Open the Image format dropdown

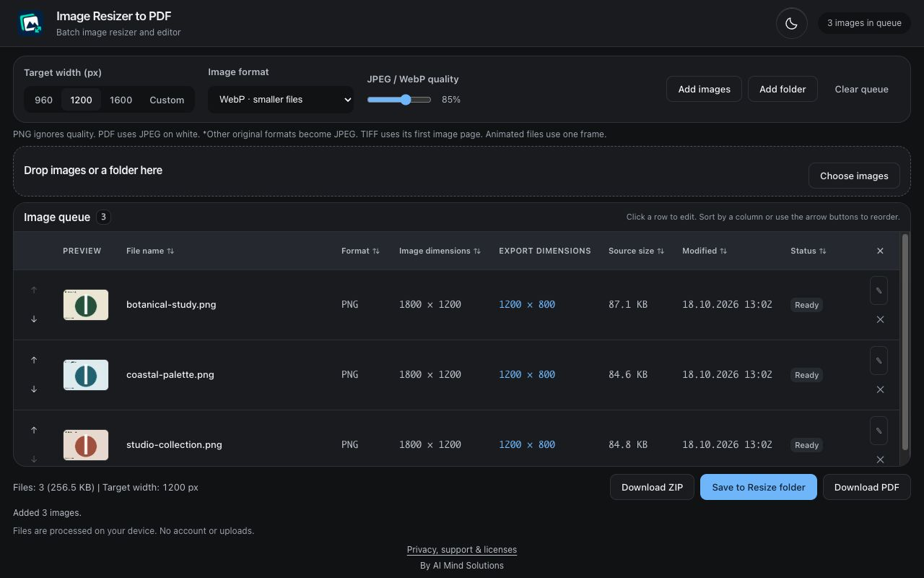(281, 100)
